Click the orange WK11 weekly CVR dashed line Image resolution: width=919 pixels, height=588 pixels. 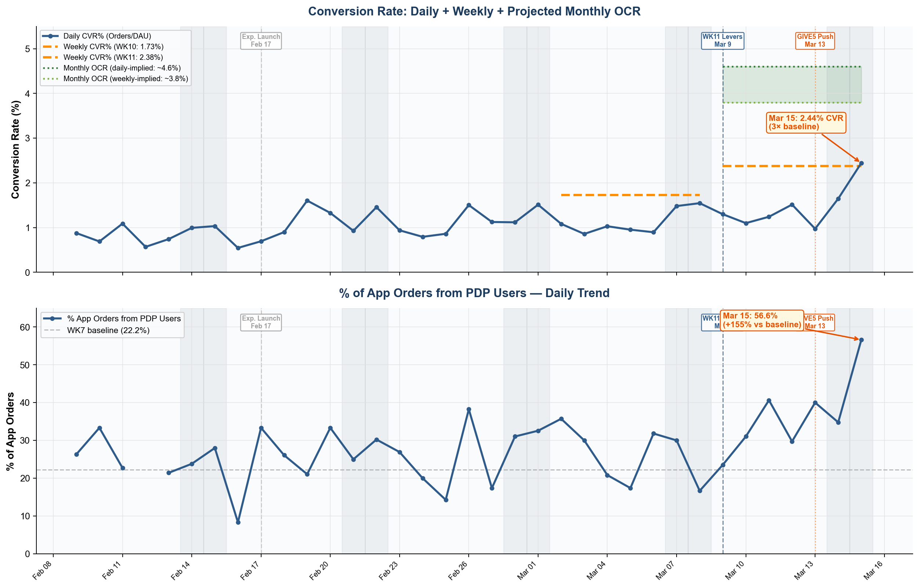coord(792,166)
